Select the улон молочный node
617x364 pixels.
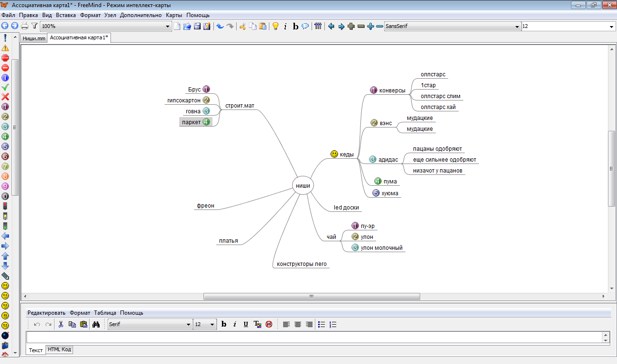[x=378, y=248]
